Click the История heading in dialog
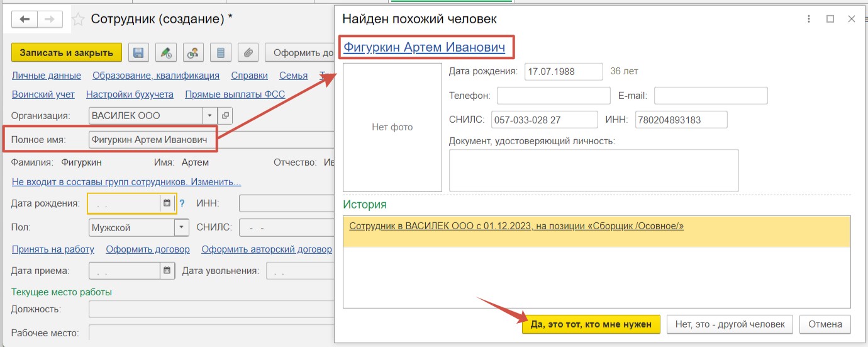 [x=365, y=205]
